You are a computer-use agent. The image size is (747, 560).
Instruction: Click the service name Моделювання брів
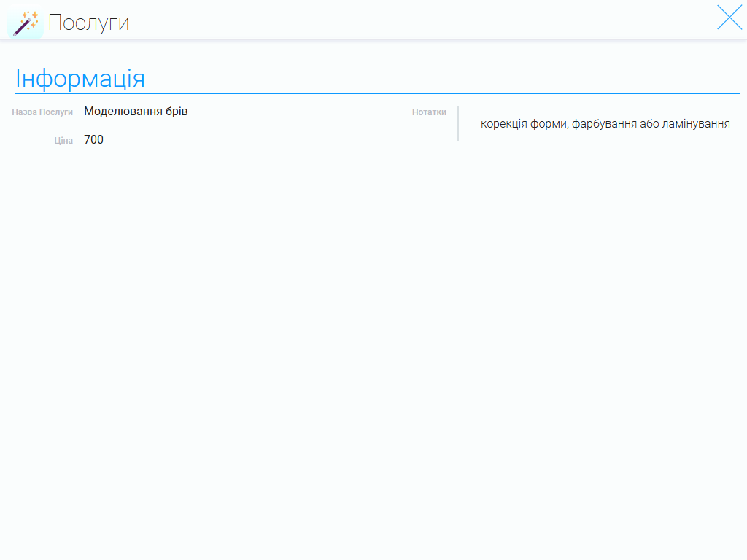click(136, 112)
